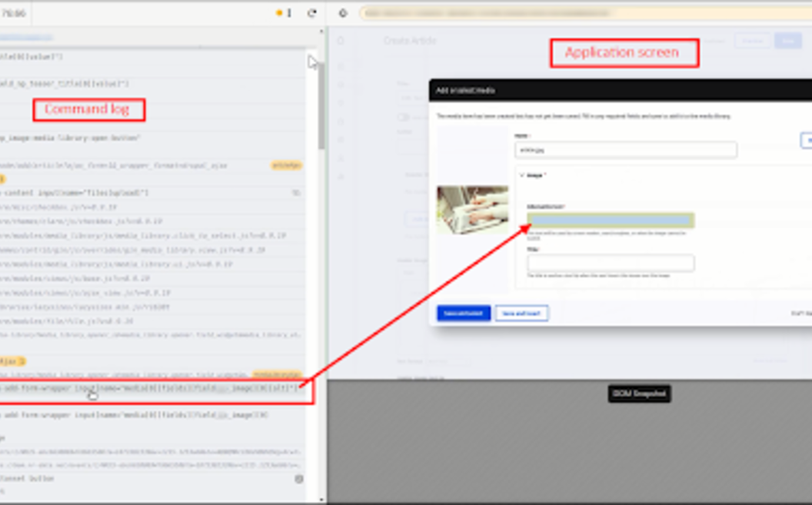Click the rerun tests reload icon

(311, 13)
